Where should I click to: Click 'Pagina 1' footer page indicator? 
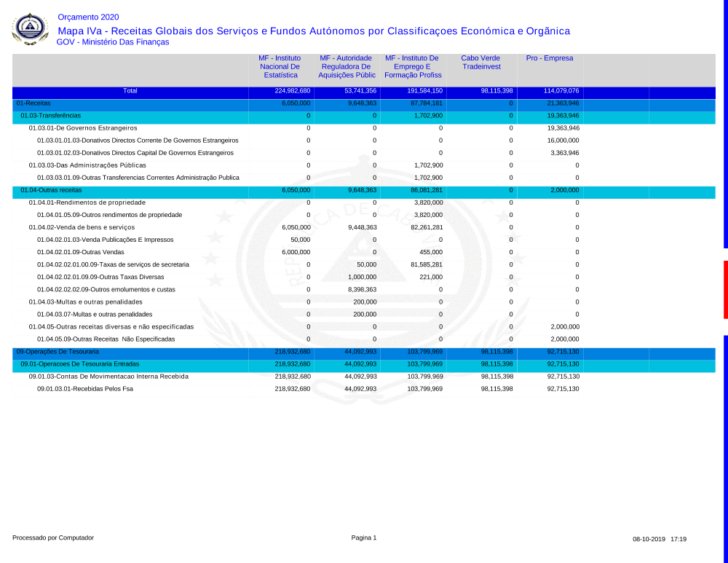coord(363,538)
